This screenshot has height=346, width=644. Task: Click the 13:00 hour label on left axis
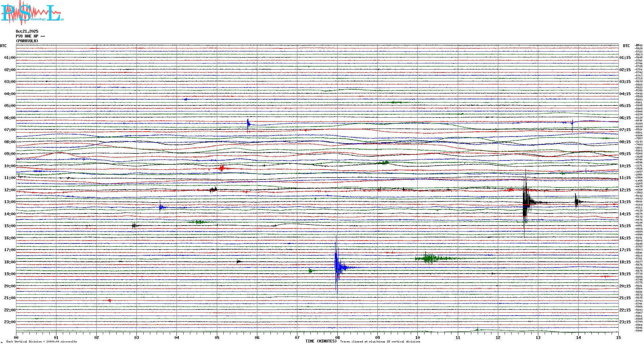(10, 202)
